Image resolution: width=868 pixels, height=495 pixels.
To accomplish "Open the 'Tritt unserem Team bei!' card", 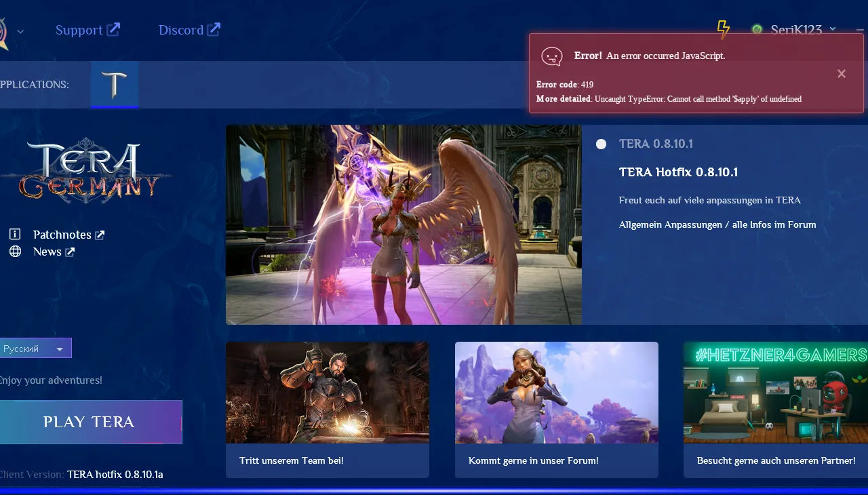I will pyautogui.click(x=327, y=410).
